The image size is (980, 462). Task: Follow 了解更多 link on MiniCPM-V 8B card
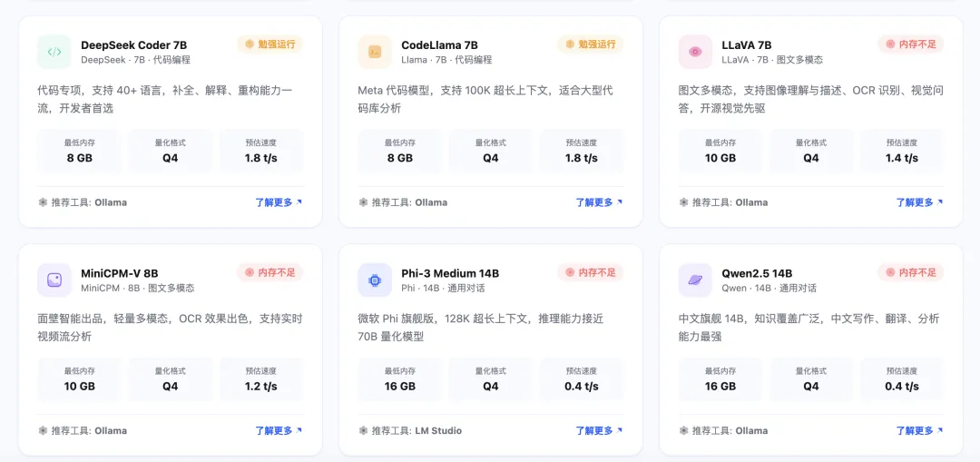click(x=278, y=430)
